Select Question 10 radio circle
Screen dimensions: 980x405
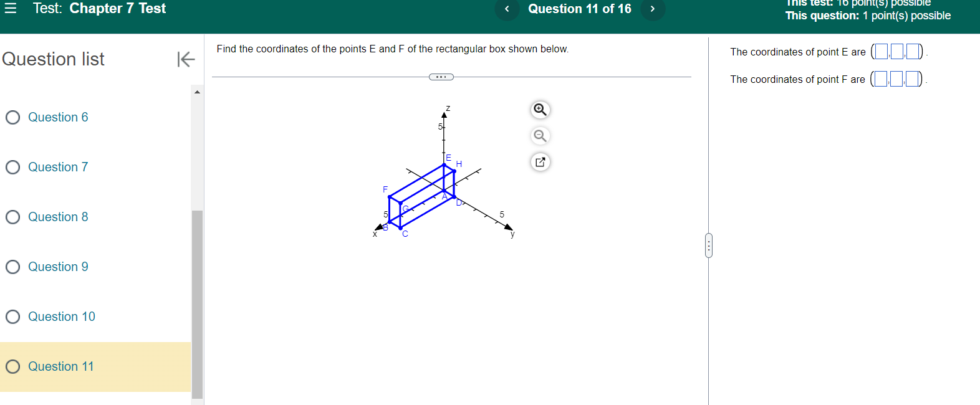pyautogui.click(x=13, y=317)
